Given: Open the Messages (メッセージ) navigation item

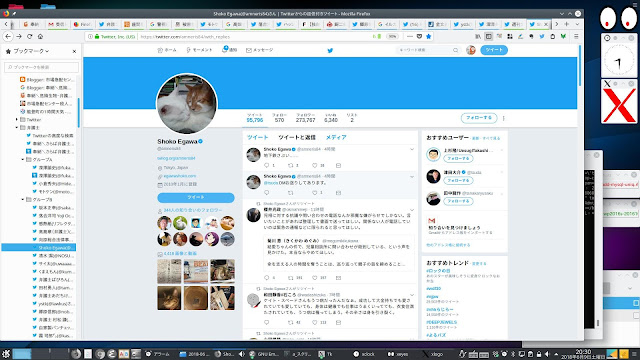Looking at the screenshot, I should click(x=259, y=50).
